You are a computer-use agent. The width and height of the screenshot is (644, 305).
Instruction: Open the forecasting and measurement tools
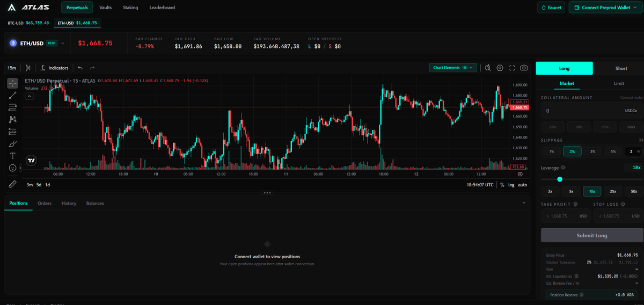[x=12, y=132]
